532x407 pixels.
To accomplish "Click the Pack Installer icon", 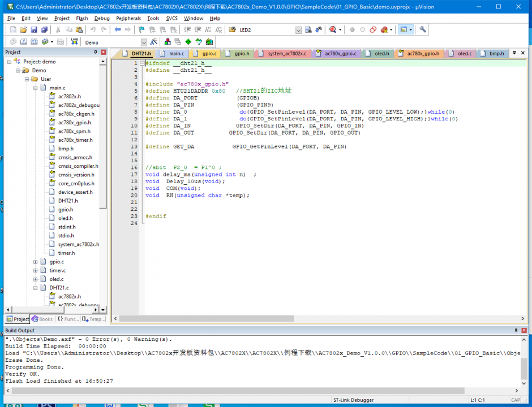I will 209,42.
